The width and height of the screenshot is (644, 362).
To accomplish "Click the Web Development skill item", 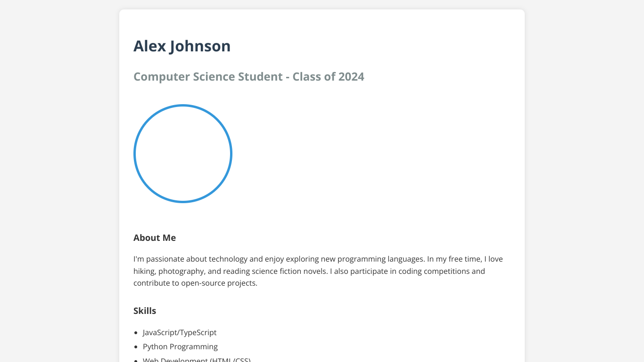I will click(197, 360).
